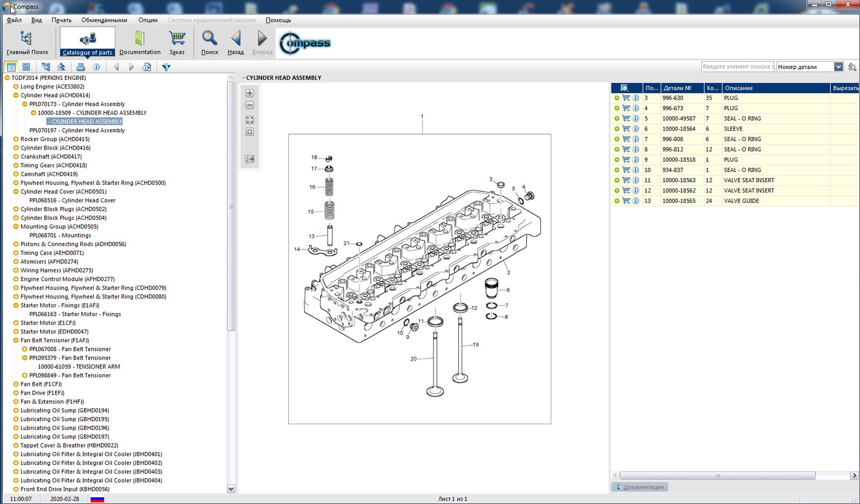Toggle the parts list panel icon beside the diagram
The width and height of the screenshot is (860, 504).
(250, 159)
